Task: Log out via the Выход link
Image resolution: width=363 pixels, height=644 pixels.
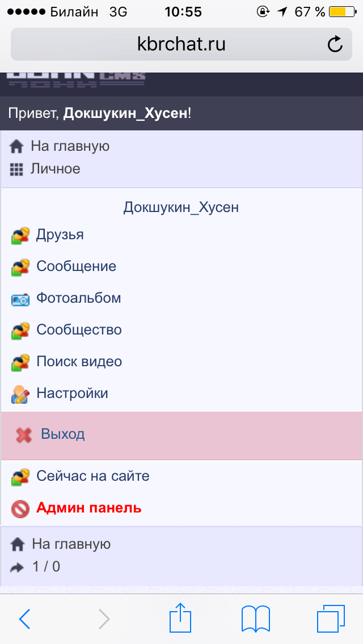Action: [63, 435]
